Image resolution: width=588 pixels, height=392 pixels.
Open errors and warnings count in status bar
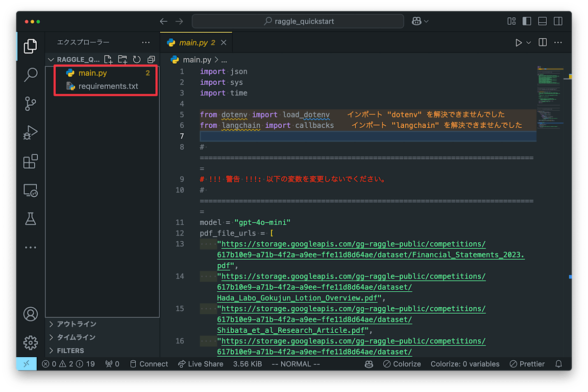[68, 364]
